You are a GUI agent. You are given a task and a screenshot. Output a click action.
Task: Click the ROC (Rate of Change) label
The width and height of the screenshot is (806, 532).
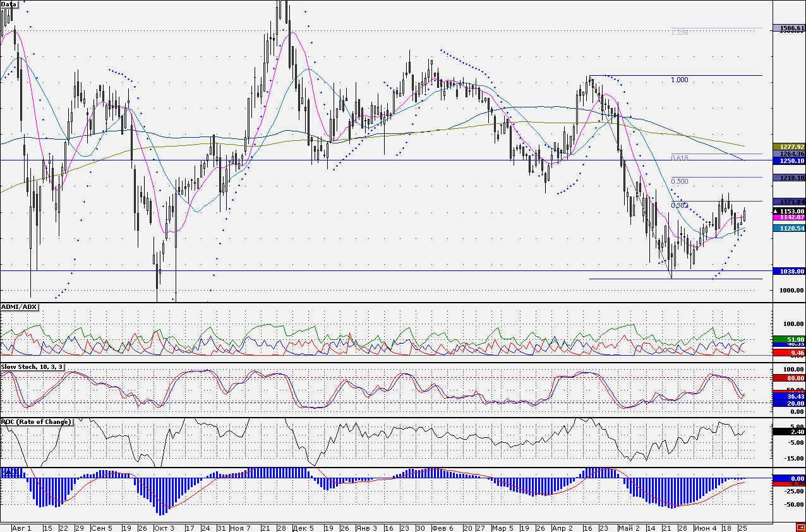point(37,422)
